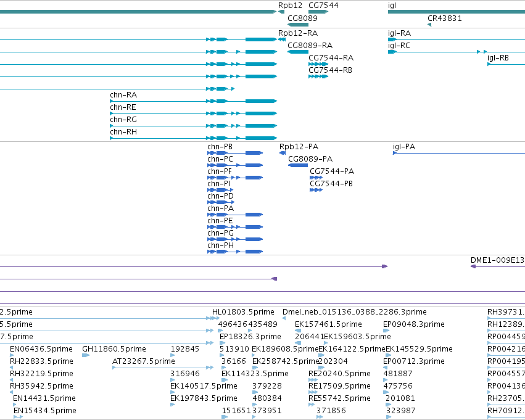Select the Dmel_neb_015136_0388_2286.3prime label
The image size is (525, 420).
[x=355, y=312]
